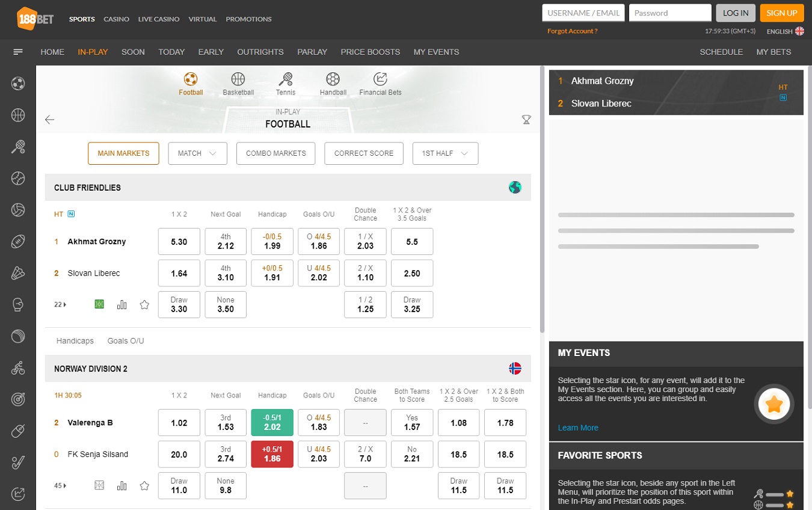Expand Handicaps for the Club Friendlies match
Screen dimensions: 812x510
click(x=75, y=340)
